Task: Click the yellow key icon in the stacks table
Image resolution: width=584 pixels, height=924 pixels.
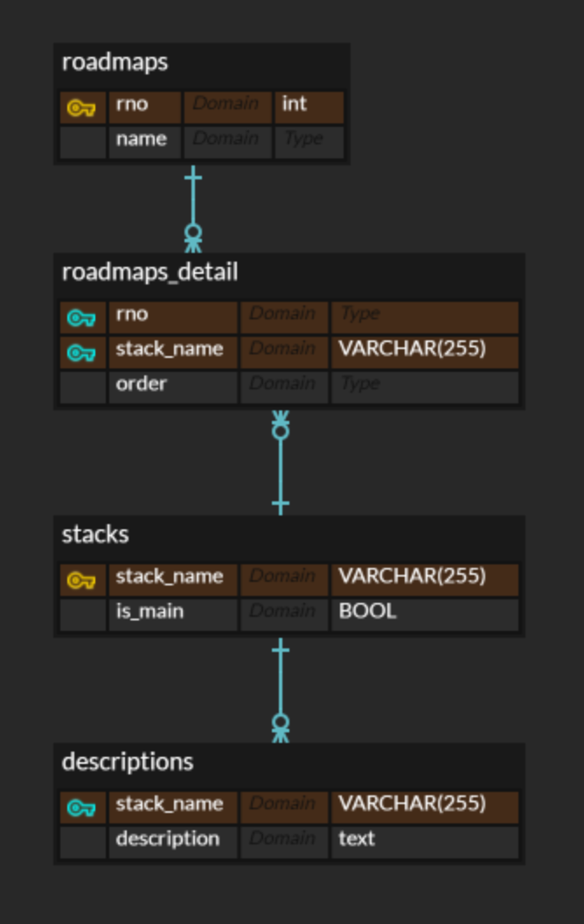Action: click(81, 580)
